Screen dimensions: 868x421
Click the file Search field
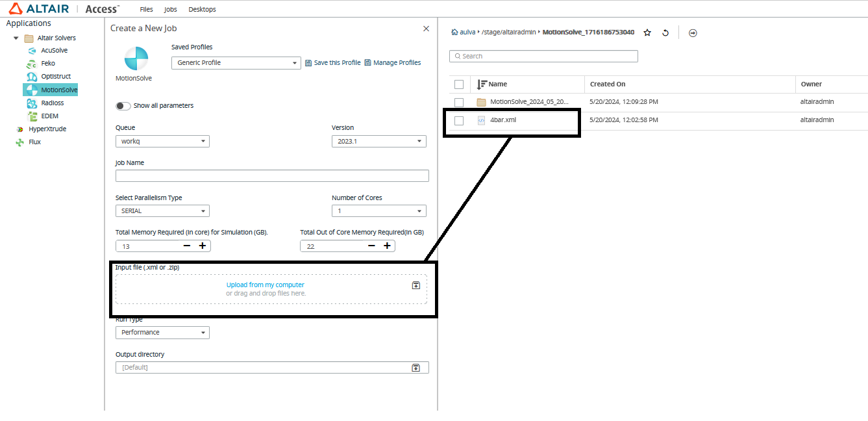click(543, 56)
